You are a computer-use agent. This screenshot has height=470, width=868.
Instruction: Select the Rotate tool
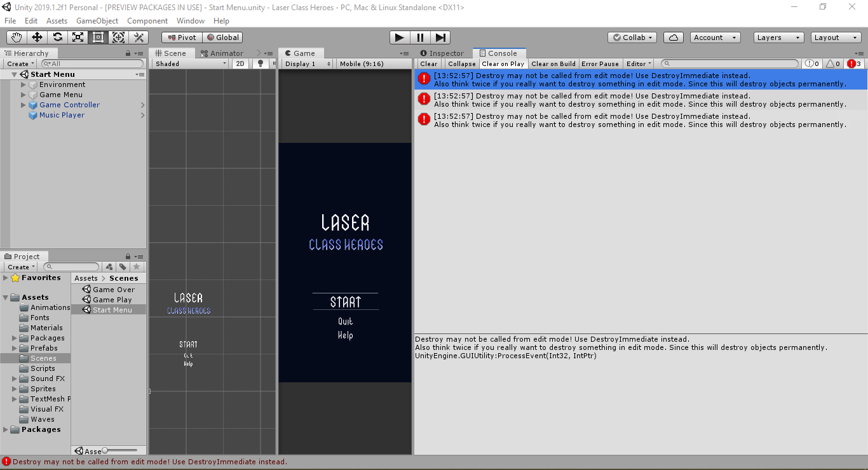57,37
